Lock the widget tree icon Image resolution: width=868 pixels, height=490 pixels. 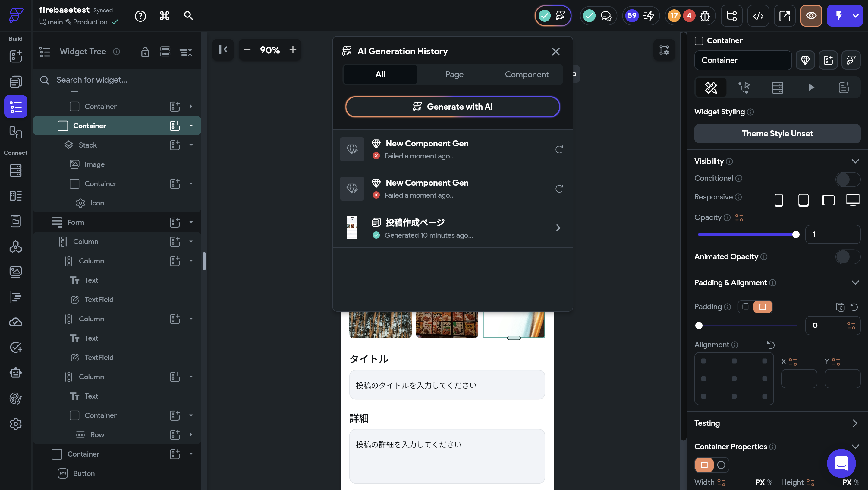pos(145,52)
